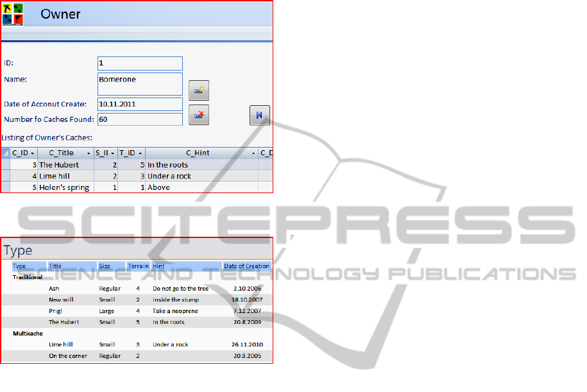Click the Date of Account Create field
Image resolution: width=587 pixels, height=392 pixels.
[x=140, y=104]
